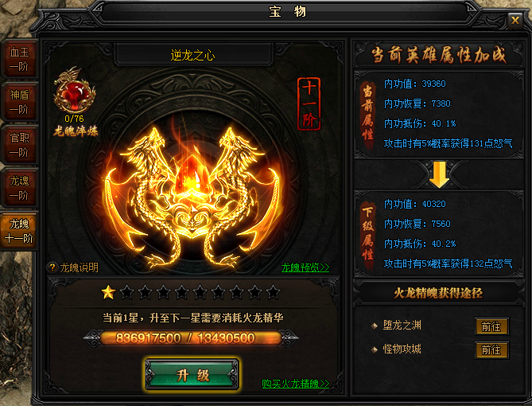Switch to the 血玉 一阶 tab

pos(18,59)
